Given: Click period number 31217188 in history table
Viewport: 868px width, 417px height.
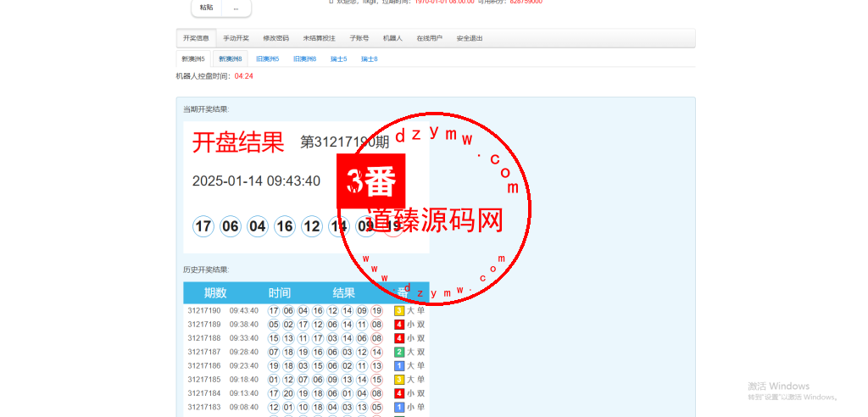Looking at the screenshot, I should (x=204, y=338).
